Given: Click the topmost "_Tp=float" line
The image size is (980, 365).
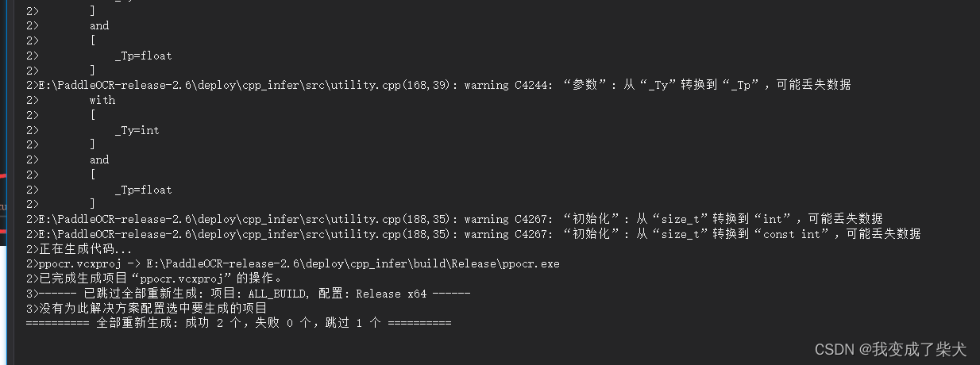Looking at the screenshot, I should 143,56.
